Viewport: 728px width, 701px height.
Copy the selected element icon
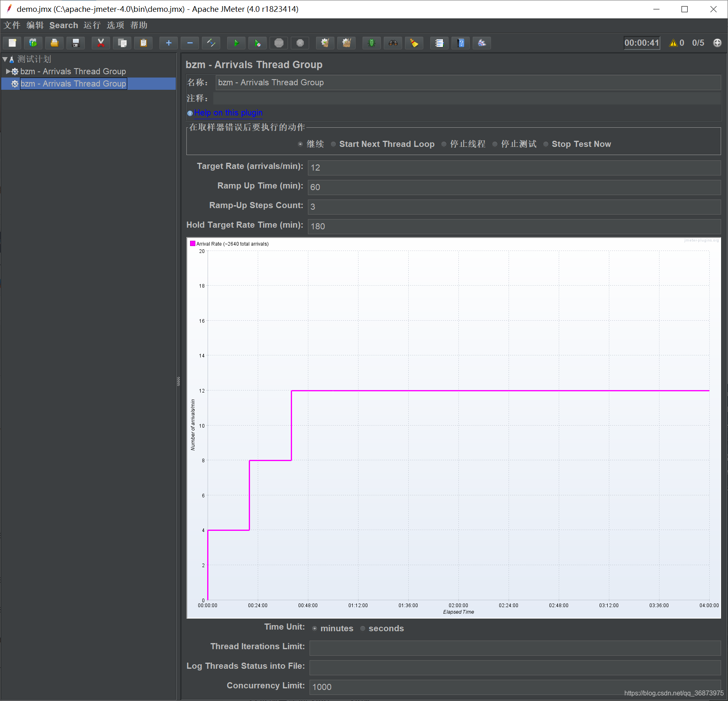[x=122, y=43]
